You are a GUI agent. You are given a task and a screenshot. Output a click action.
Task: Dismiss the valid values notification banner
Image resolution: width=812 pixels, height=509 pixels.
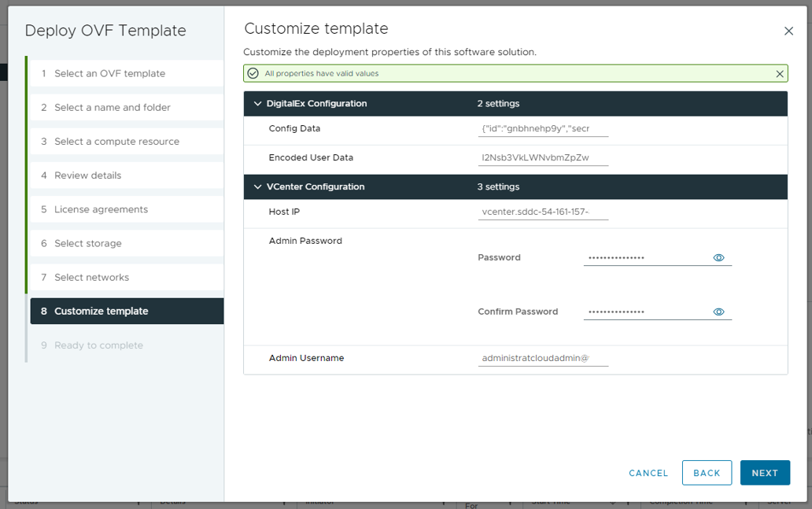[x=780, y=74]
